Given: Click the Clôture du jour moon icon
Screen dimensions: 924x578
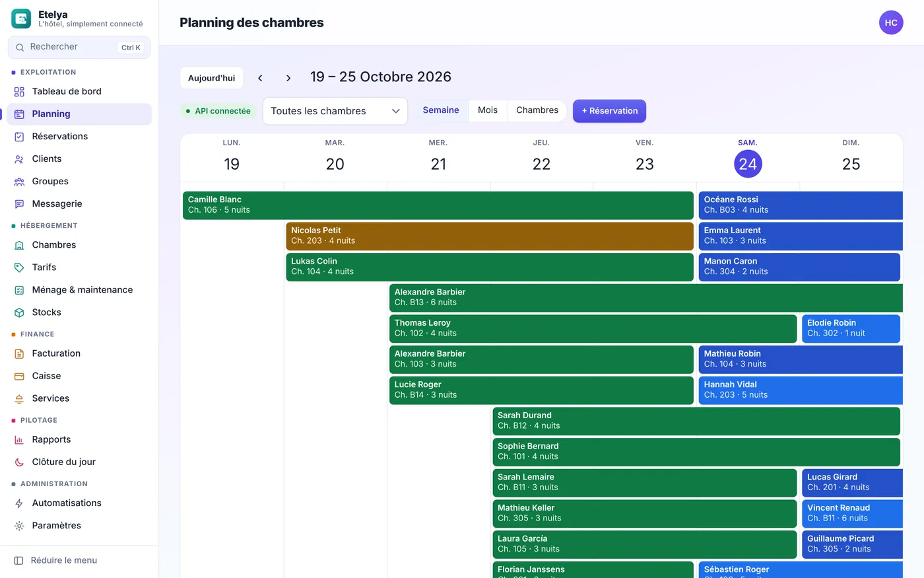Looking at the screenshot, I should pyautogui.click(x=19, y=462).
